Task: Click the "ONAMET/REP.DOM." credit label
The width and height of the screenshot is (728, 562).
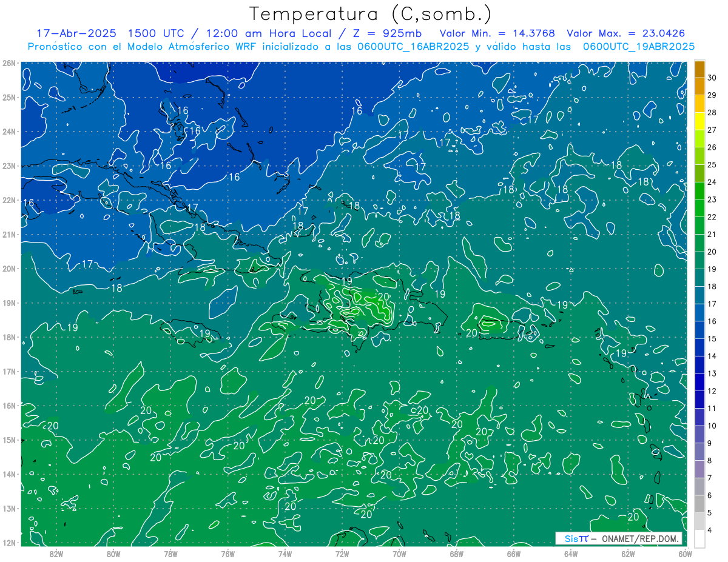Action: click(640, 538)
